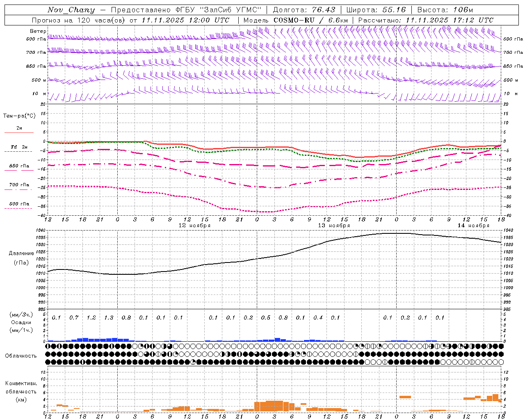Image resolution: width=525 pixels, height=420 pixels.
Task: Click the 'Td 2м' dew point legend entry
Action: (x=19, y=147)
